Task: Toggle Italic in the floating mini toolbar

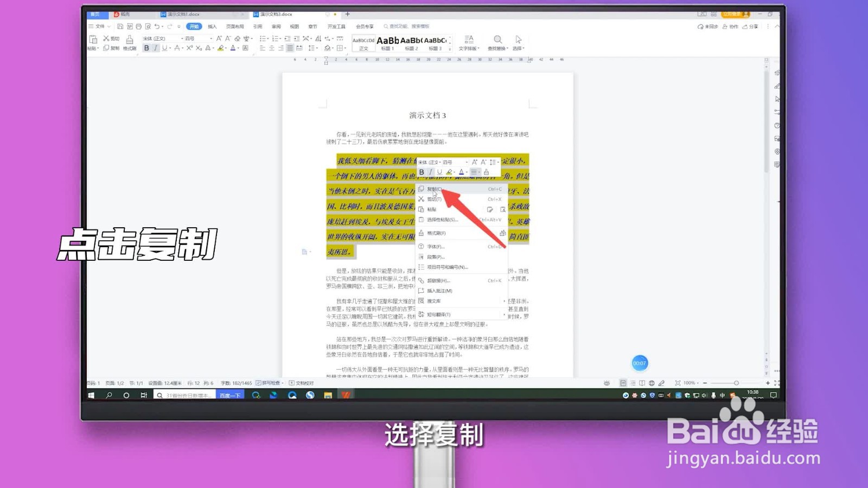Action: tap(431, 172)
